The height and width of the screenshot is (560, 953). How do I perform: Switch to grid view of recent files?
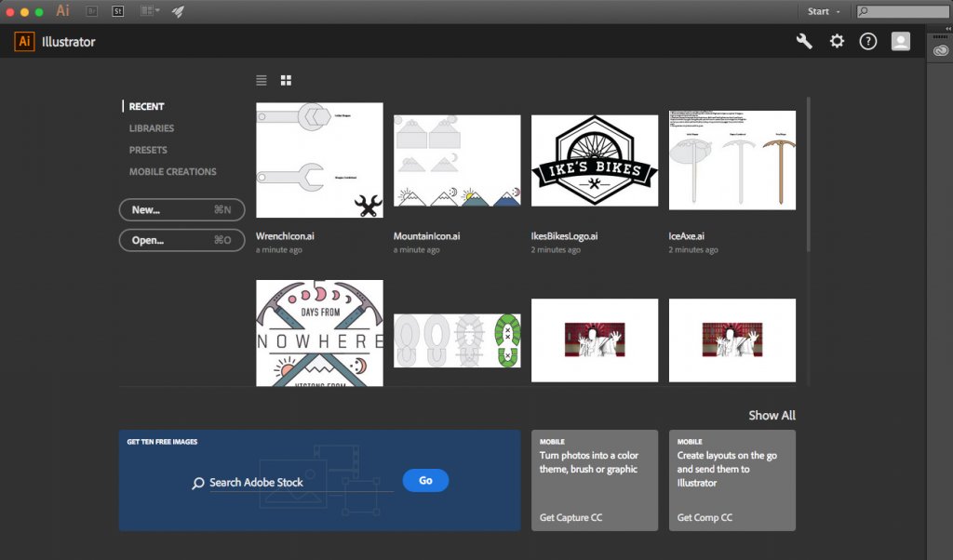pyautogui.click(x=286, y=80)
